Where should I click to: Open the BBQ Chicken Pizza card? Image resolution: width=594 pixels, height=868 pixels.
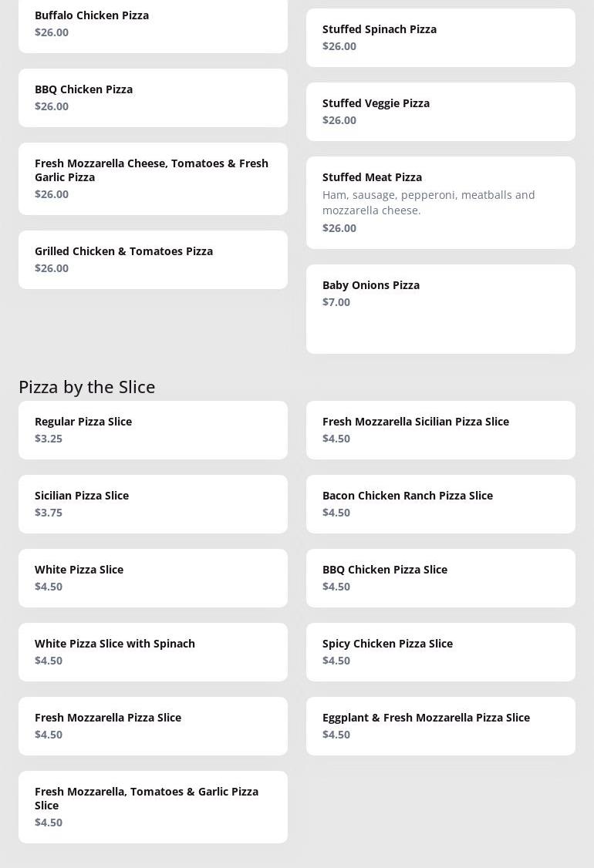153,98
